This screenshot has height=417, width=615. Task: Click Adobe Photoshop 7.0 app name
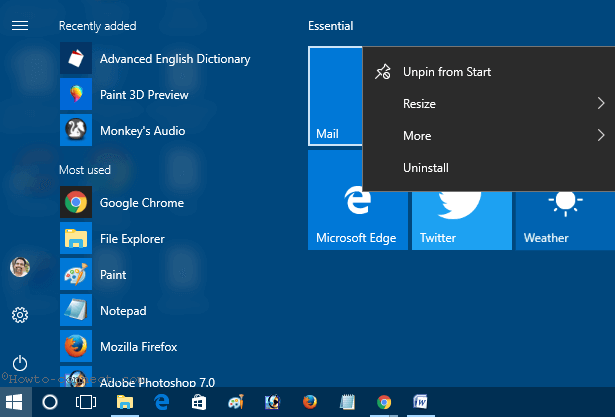coord(157,382)
